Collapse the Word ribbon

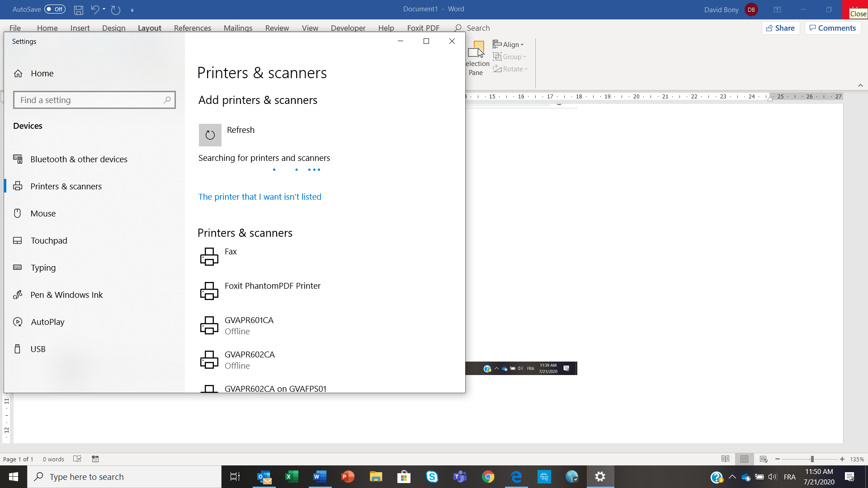tap(860, 85)
